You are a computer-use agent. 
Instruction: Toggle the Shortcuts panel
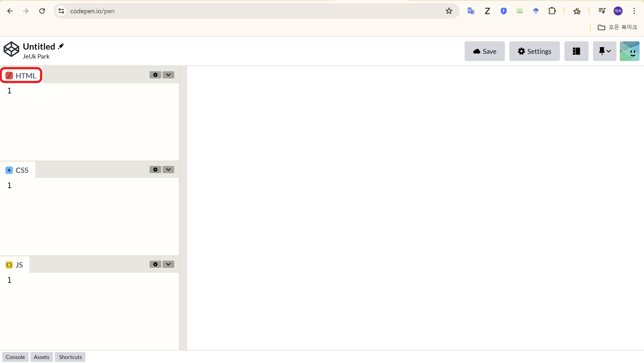pyautogui.click(x=70, y=357)
